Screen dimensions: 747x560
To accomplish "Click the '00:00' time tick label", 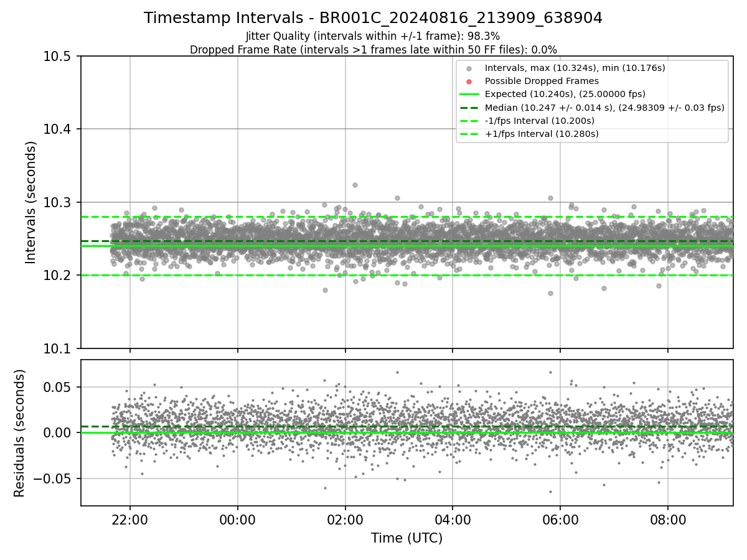I will coord(238,520).
